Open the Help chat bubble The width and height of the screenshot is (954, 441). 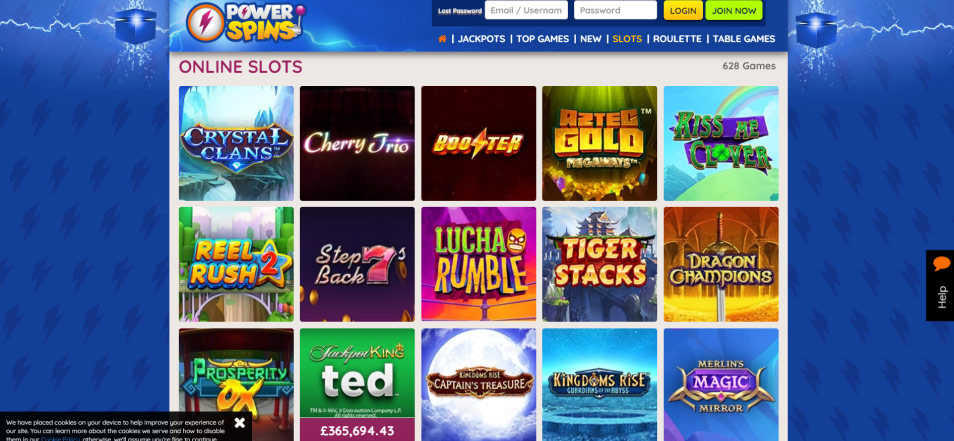pyautogui.click(x=940, y=285)
